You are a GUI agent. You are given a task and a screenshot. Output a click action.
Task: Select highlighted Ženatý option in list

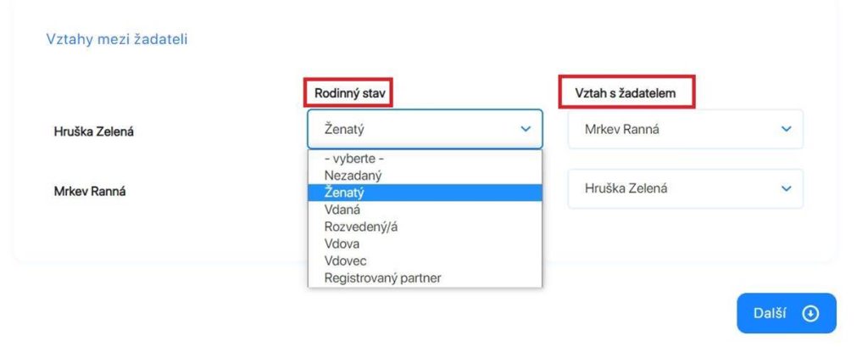click(x=425, y=193)
